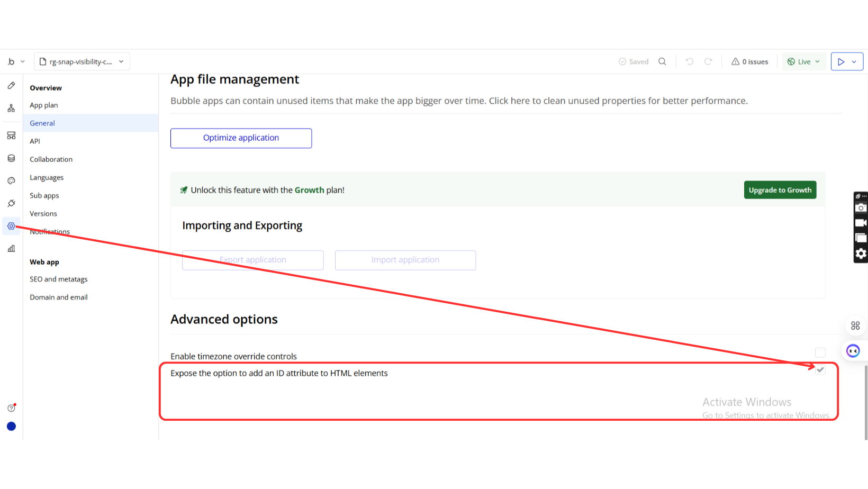This screenshot has height=489, width=868.
Task: Click the search magnifier icon
Action: coord(662,61)
